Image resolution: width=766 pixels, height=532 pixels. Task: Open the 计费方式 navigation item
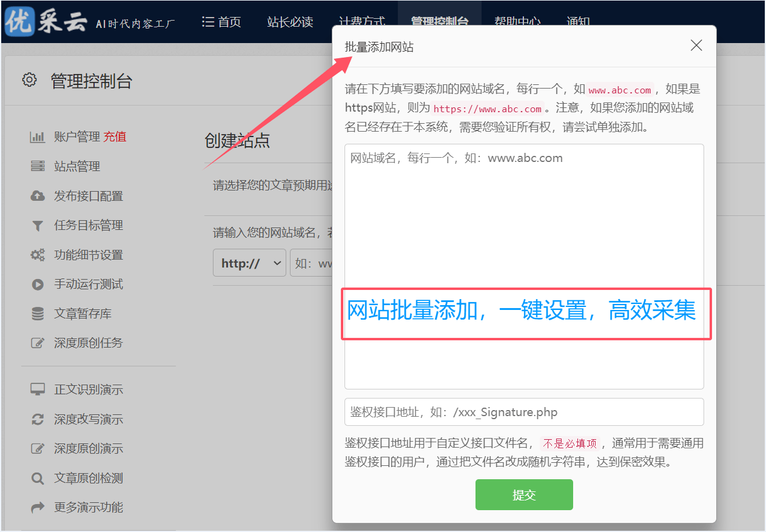[x=362, y=22]
